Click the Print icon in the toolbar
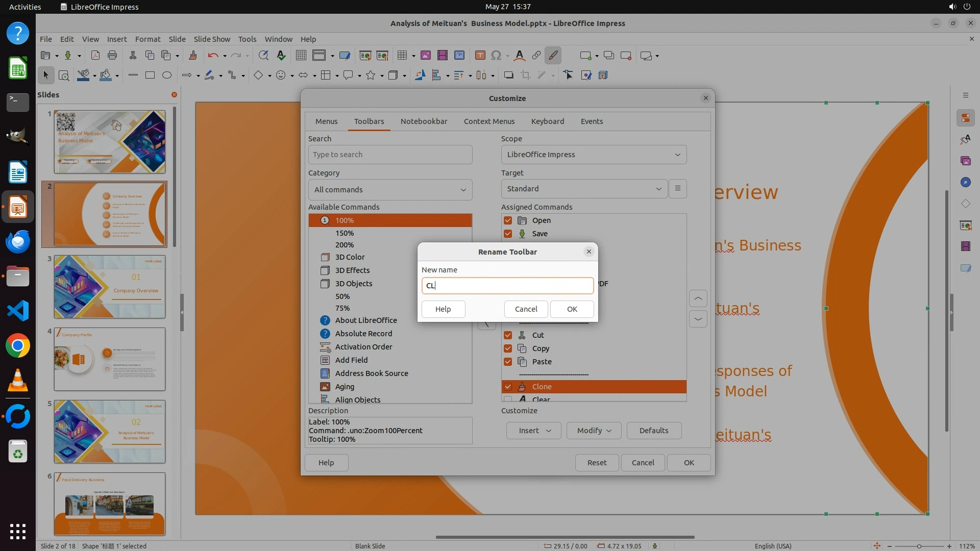 click(112, 56)
